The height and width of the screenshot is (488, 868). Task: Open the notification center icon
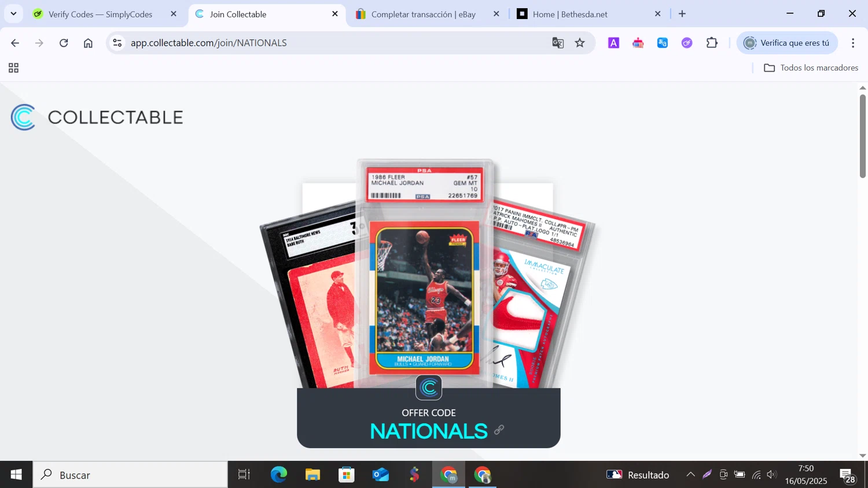tap(848, 475)
